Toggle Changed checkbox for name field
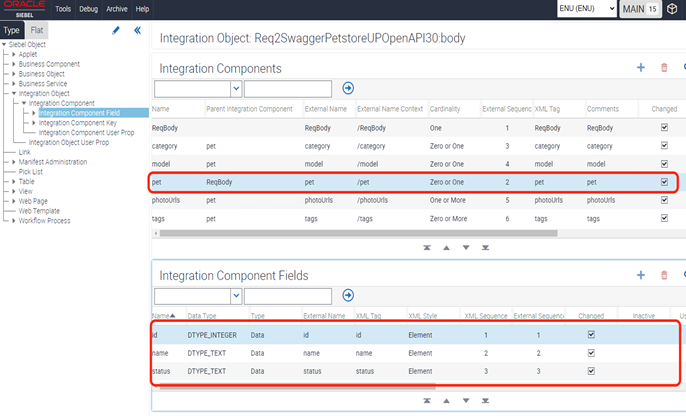686x416 pixels. point(591,353)
